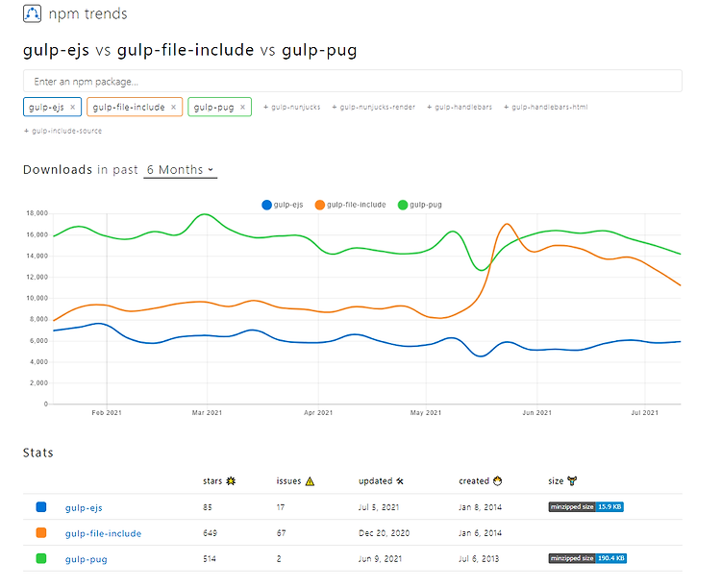
Task: Click the gulp-pug stars value 514
Action: (x=210, y=559)
